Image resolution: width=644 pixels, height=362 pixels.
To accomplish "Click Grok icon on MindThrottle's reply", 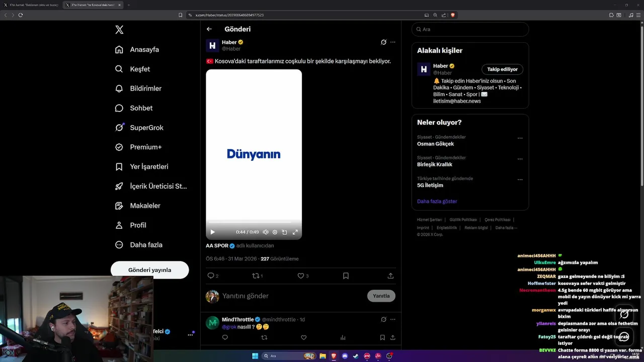I will [x=383, y=319].
